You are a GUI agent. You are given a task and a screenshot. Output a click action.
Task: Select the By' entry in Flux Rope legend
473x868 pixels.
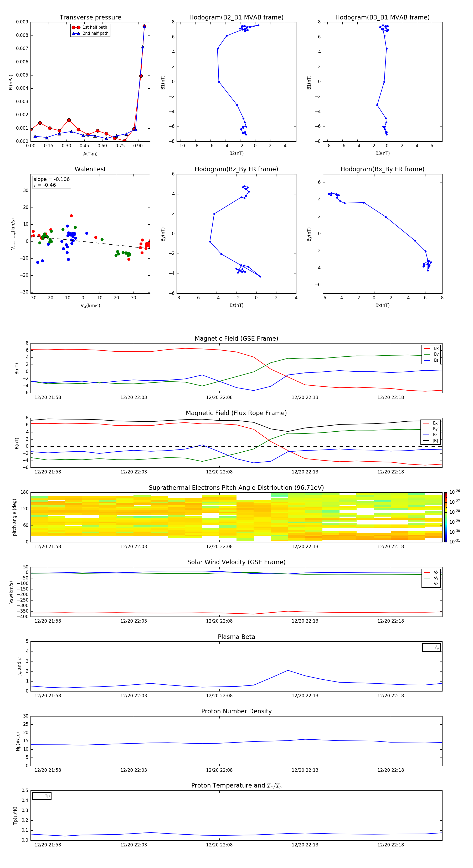click(x=431, y=429)
